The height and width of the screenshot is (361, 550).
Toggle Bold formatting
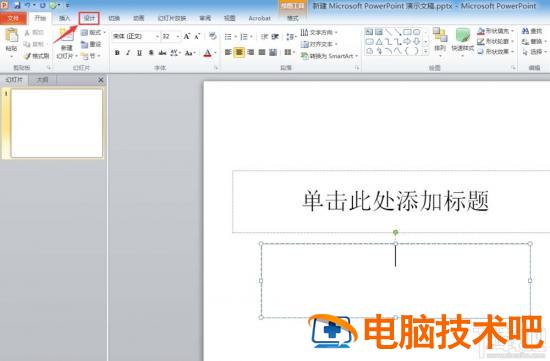click(x=117, y=53)
